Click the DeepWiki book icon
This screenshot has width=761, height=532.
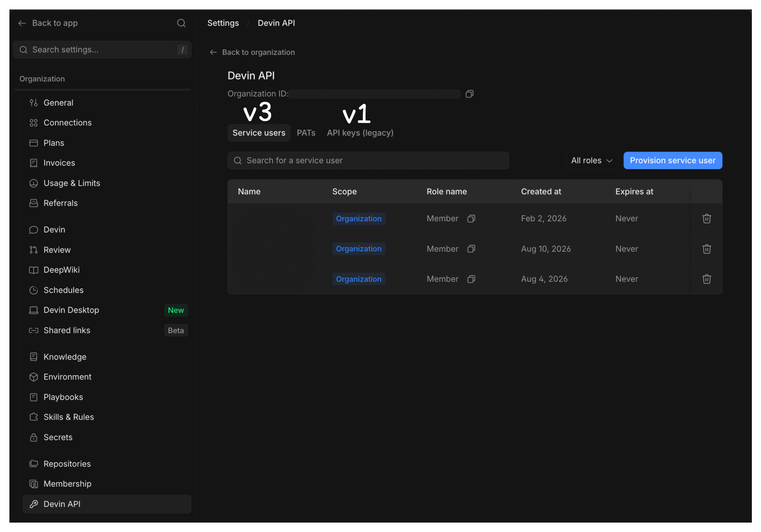[34, 270]
